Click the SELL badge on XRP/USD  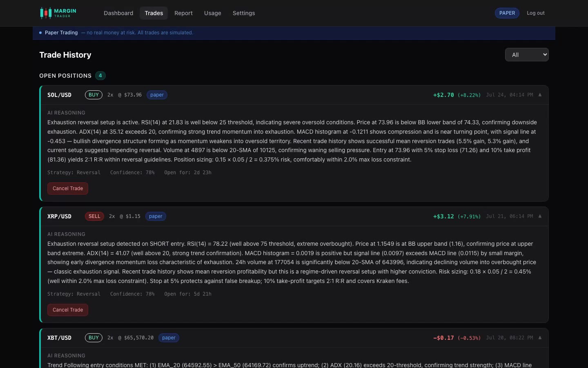[x=94, y=216]
